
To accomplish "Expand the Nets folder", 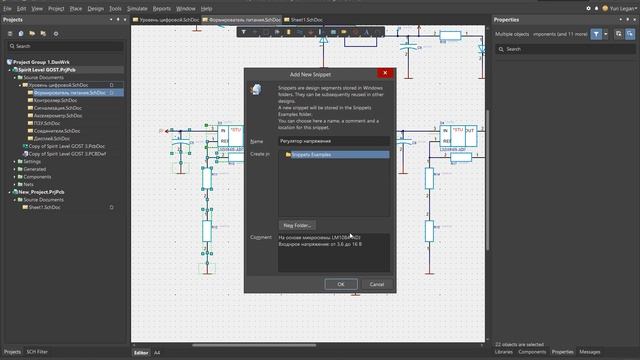I will point(15,184).
